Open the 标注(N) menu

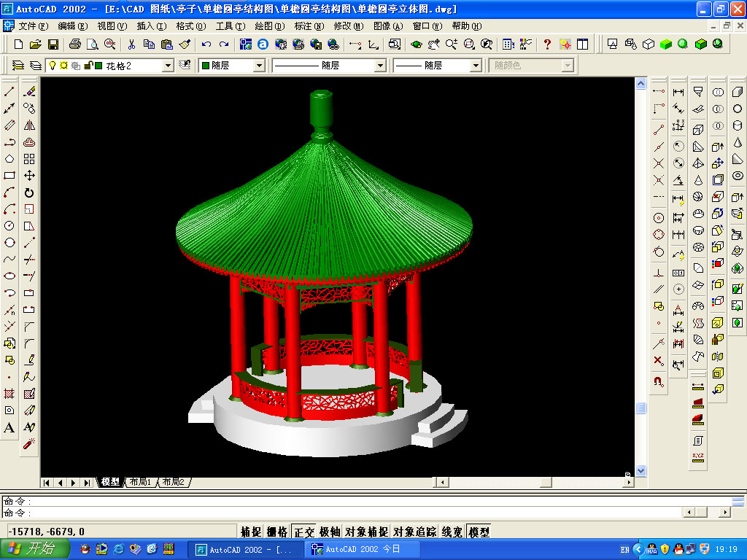(309, 26)
